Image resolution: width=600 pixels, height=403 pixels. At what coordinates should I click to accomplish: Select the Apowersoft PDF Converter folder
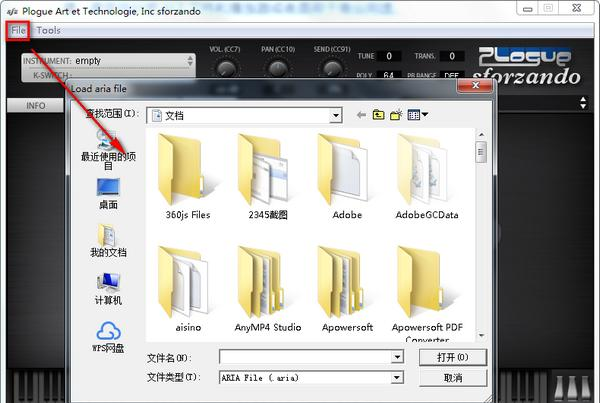coord(427,294)
